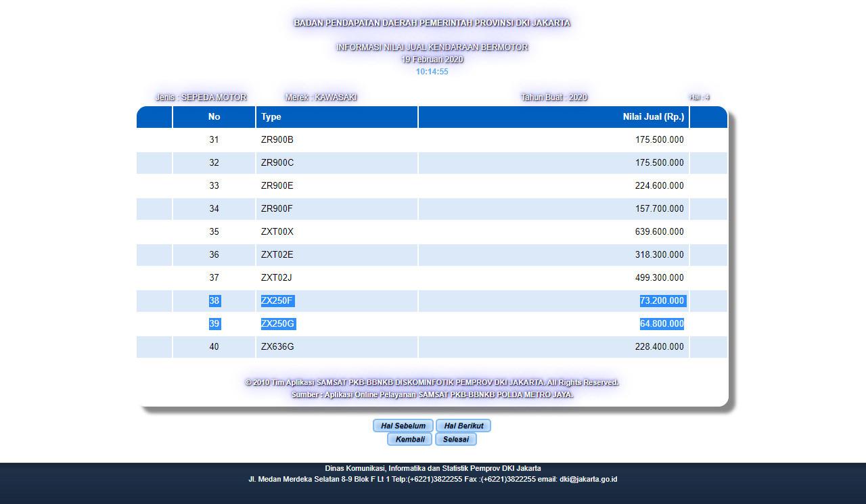Click the Selesai button
This screenshot has width=866, height=504.
click(456, 439)
